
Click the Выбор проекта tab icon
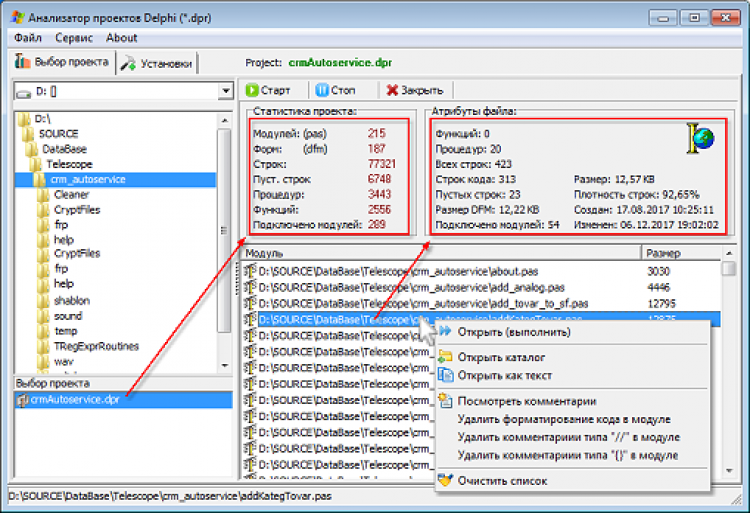pos(22,61)
